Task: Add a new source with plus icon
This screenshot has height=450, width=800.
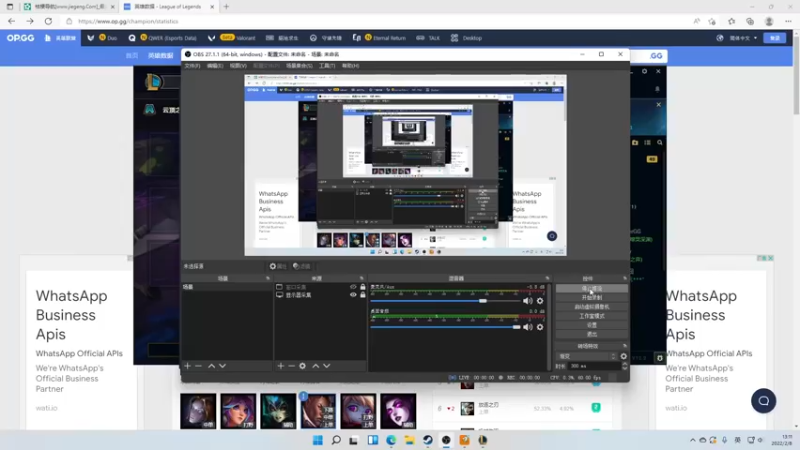Action: (281, 366)
